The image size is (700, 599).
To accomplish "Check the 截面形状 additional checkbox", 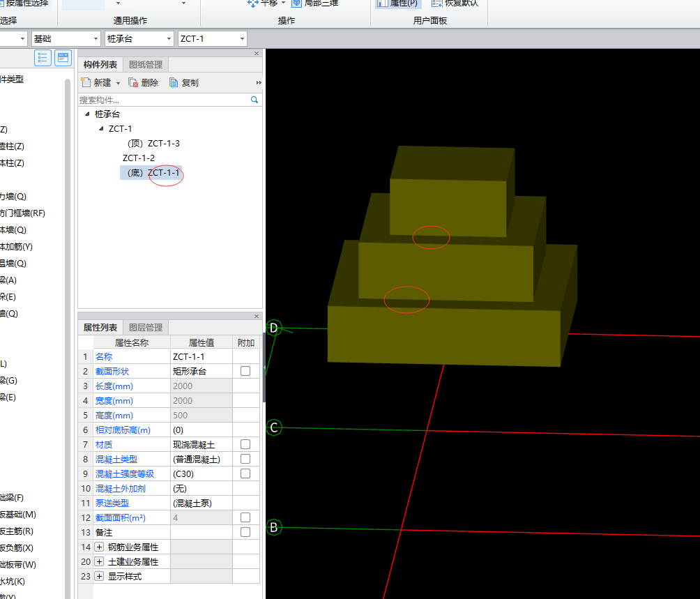I will point(245,371).
